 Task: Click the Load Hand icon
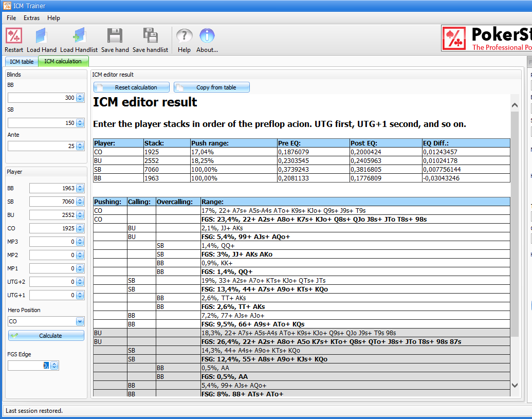coord(42,36)
